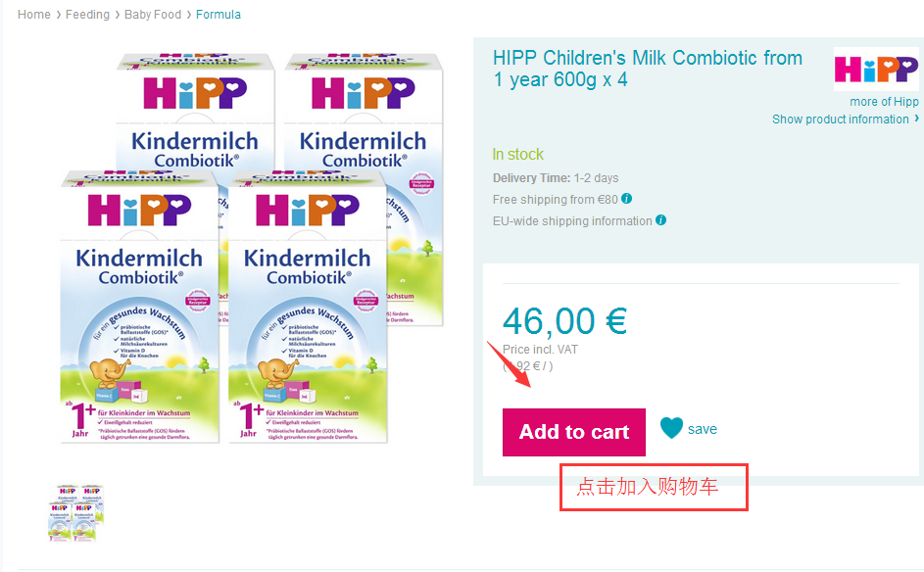Click the HiPP brand logo
Screen dimensions: 924x572
[x=876, y=69]
